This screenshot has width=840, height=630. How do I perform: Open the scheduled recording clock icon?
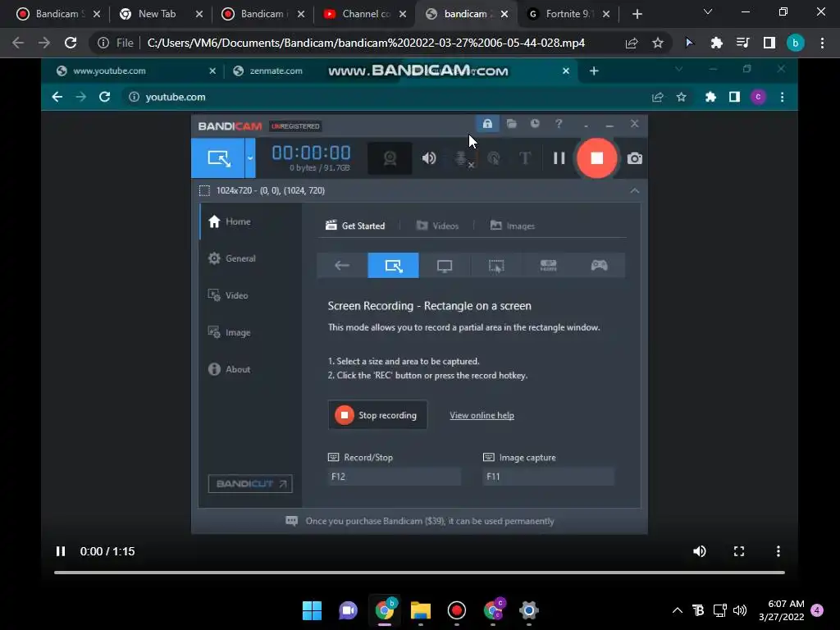coord(535,124)
